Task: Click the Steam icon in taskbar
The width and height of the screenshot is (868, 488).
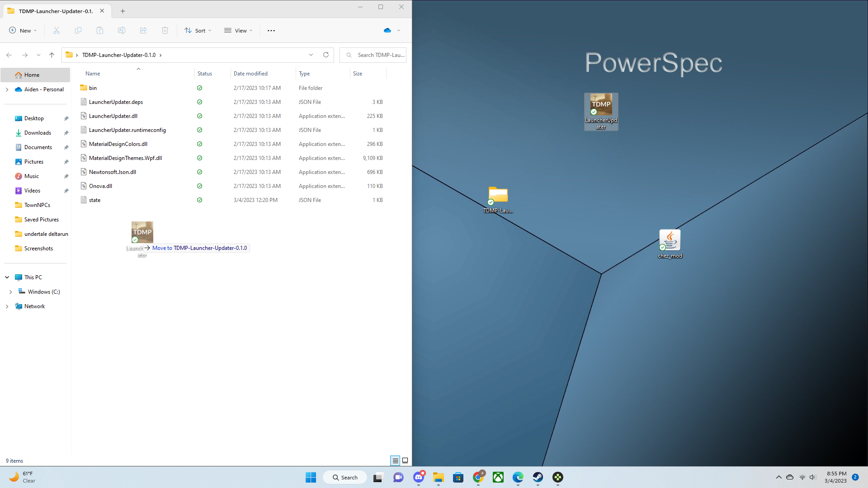Action: coord(538,477)
